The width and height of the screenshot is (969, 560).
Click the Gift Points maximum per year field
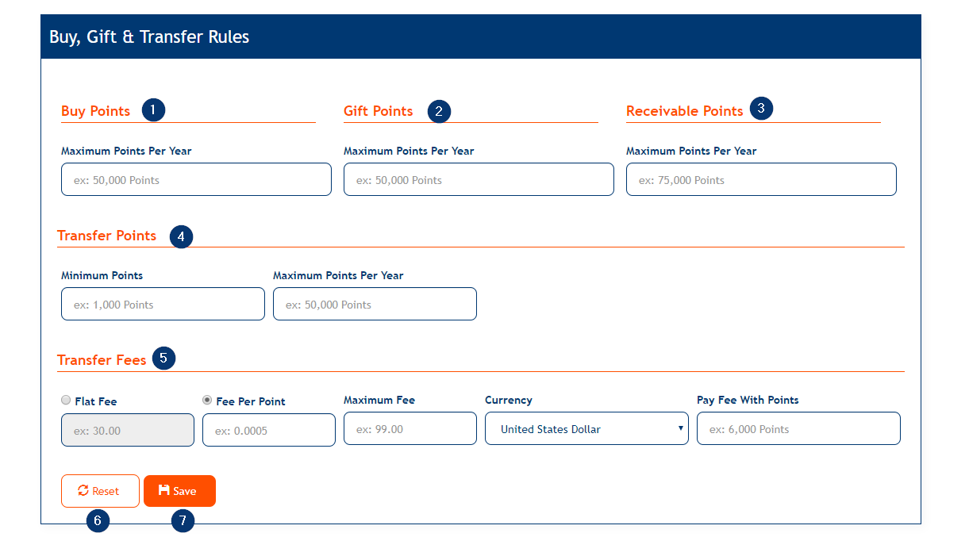pos(479,179)
